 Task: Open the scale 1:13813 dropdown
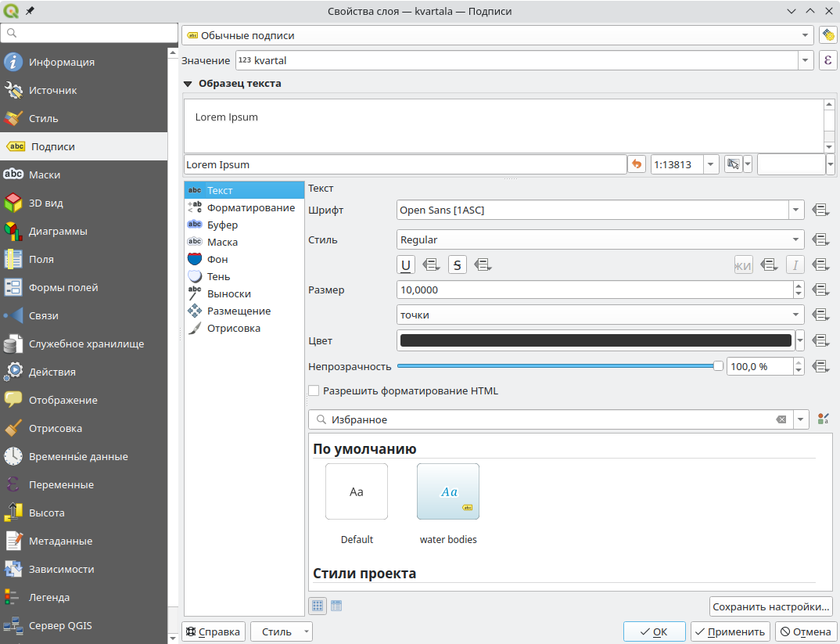click(x=710, y=164)
